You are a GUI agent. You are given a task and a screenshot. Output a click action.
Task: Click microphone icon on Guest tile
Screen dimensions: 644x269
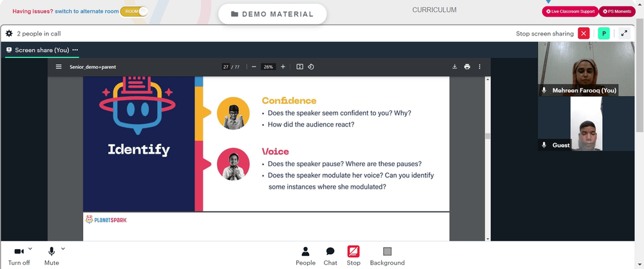click(x=544, y=144)
